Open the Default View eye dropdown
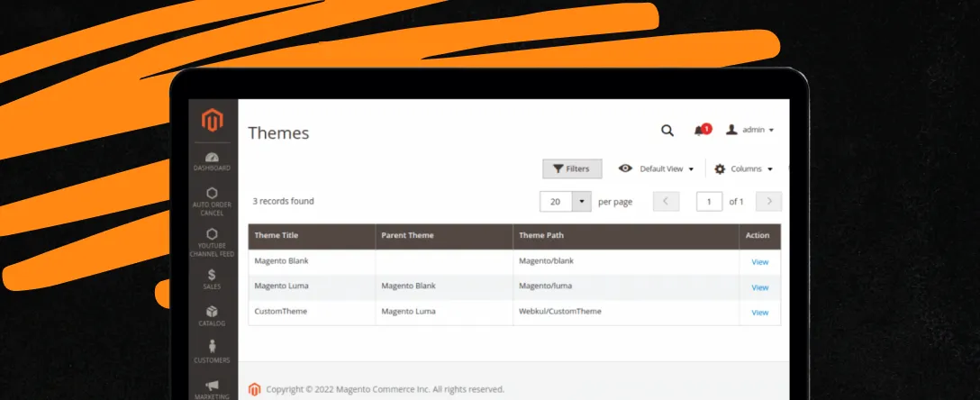Screen dimensions: 980x400 (657, 168)
